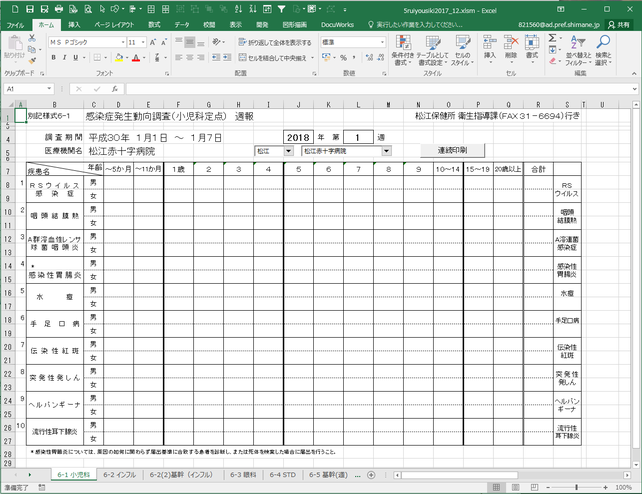Switch to Normal view in status bar

496,487
